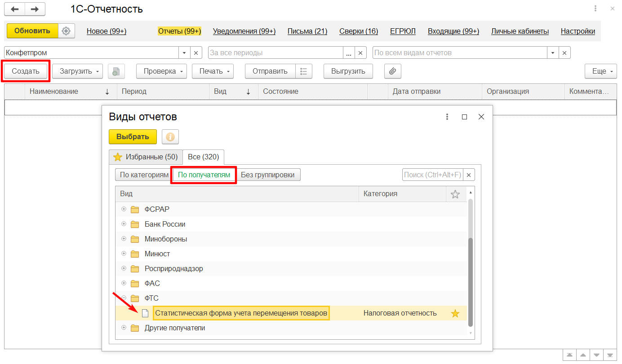Click the Выгрузить button
622x364 pixels.
348,71
